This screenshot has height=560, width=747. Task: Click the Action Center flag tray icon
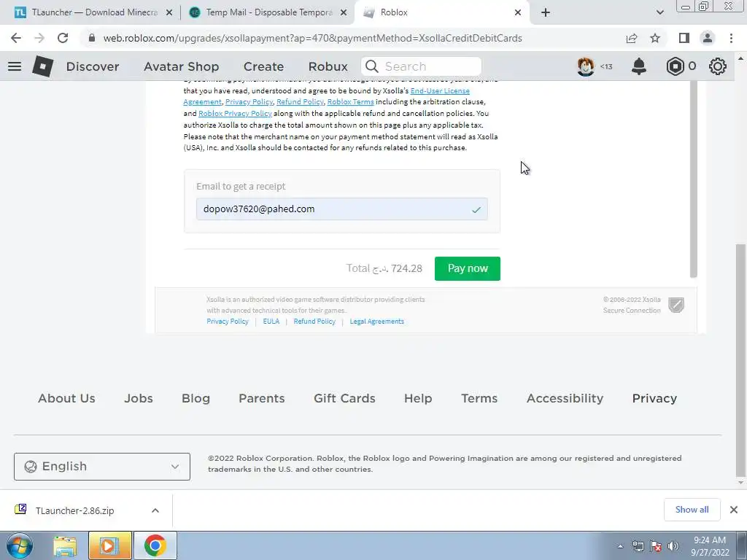point(656,546)
